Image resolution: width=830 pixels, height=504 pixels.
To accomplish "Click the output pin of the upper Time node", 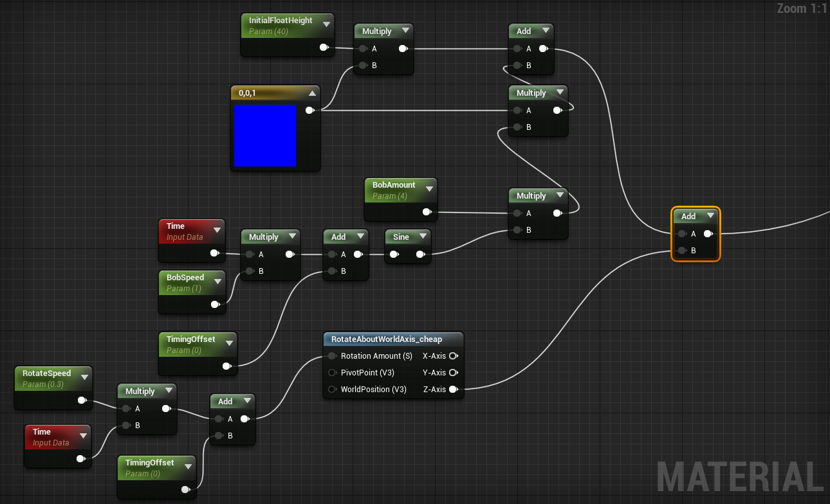I will pos(214,253).
